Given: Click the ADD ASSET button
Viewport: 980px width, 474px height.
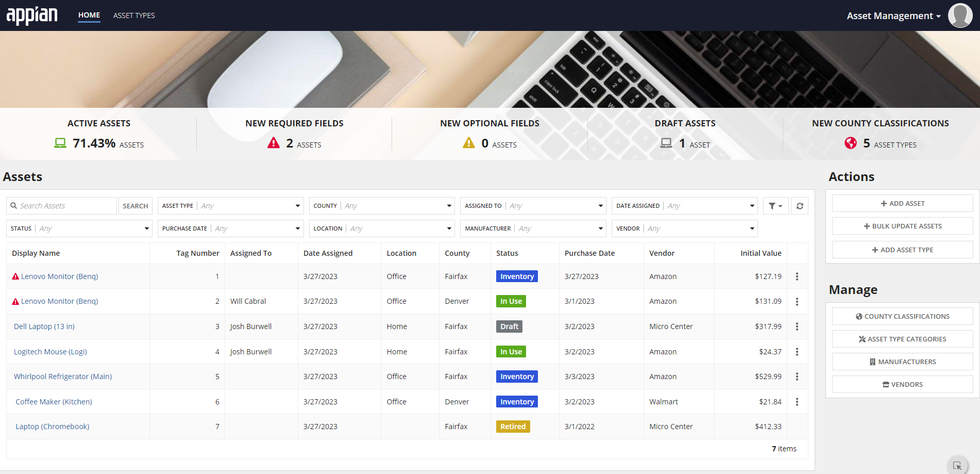Looking at the screenshot, I should click(902, 203).
